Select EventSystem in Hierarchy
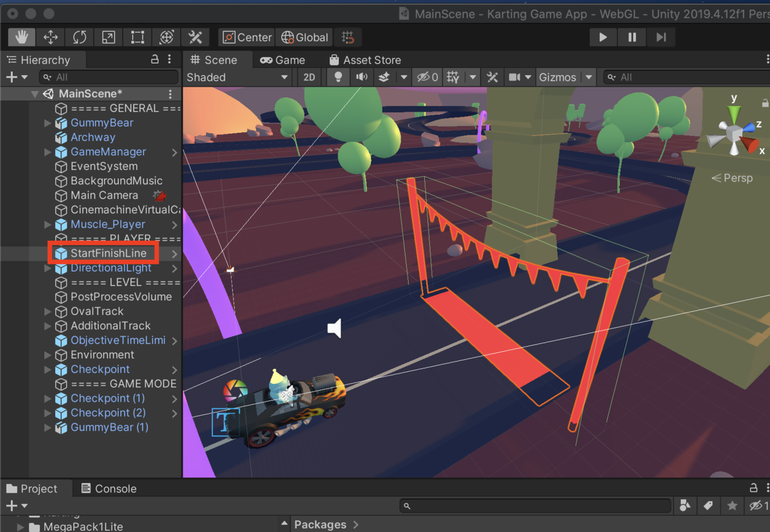Image resolution: width=770 pixels, height=532 pixels. 103,166
